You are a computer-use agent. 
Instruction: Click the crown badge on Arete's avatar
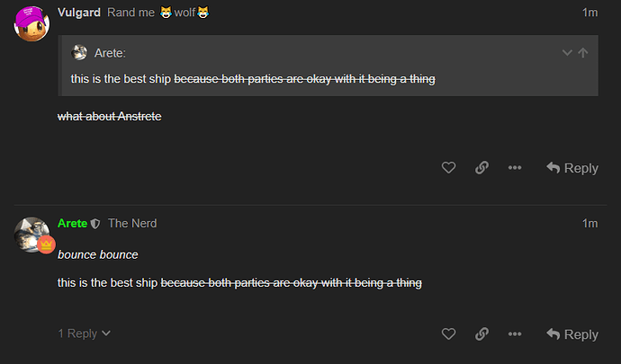46,244
